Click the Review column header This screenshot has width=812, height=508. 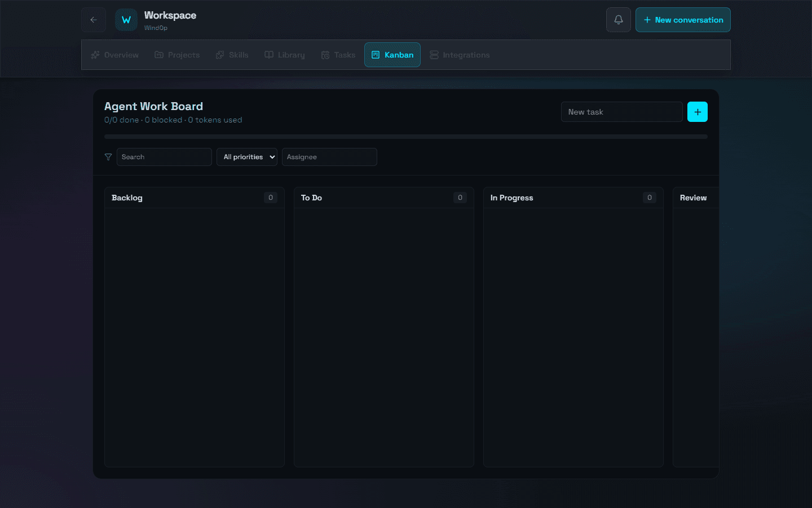696,198
